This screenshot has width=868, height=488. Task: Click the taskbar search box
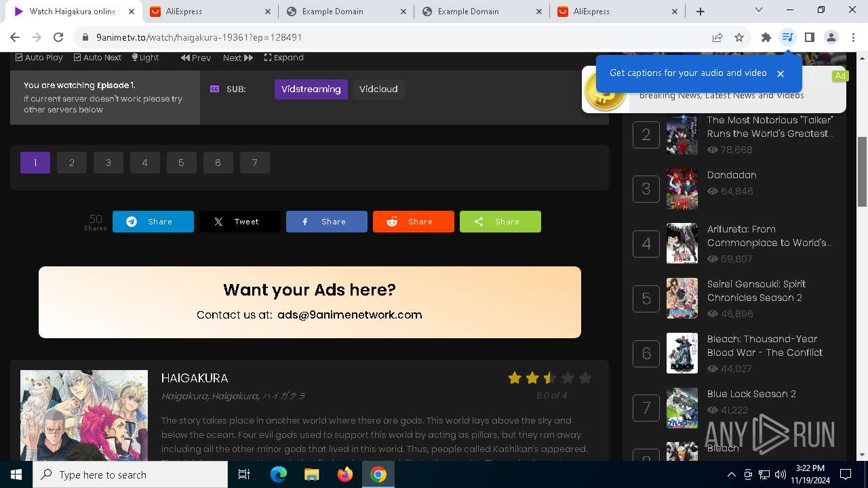(x=130, y=474)
